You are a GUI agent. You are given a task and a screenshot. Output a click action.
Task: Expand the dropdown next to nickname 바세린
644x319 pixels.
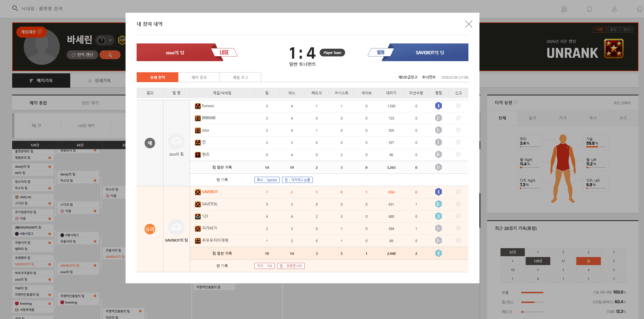110,40
